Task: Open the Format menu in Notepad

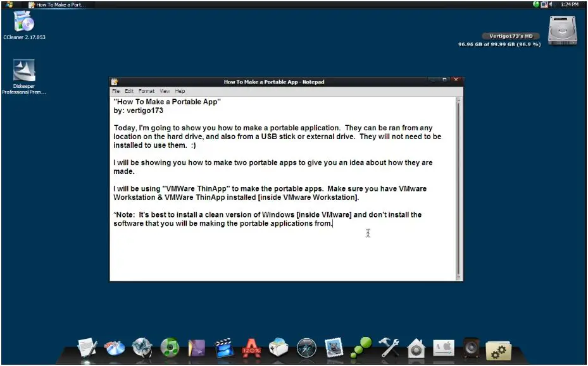Action: pos(146,91)
